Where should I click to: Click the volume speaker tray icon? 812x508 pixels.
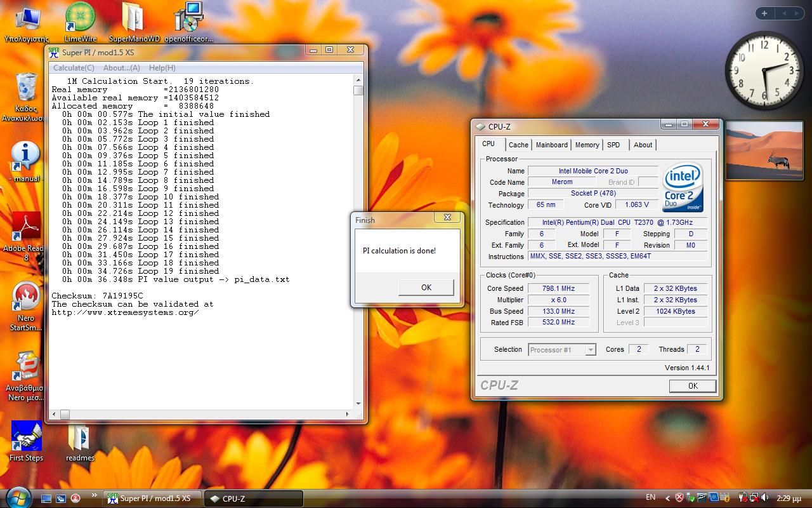766,498
